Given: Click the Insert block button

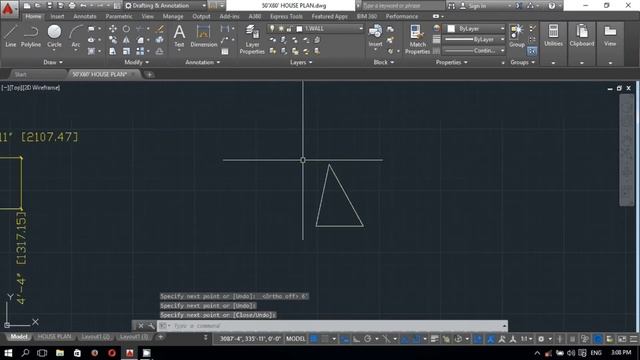Looking at the screenshot, I should coord(375,36).
